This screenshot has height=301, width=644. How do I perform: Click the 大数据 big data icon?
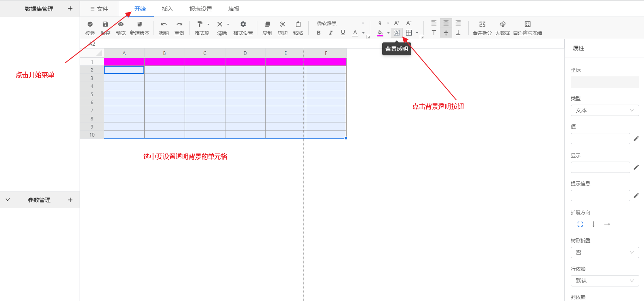pos(503,24)
